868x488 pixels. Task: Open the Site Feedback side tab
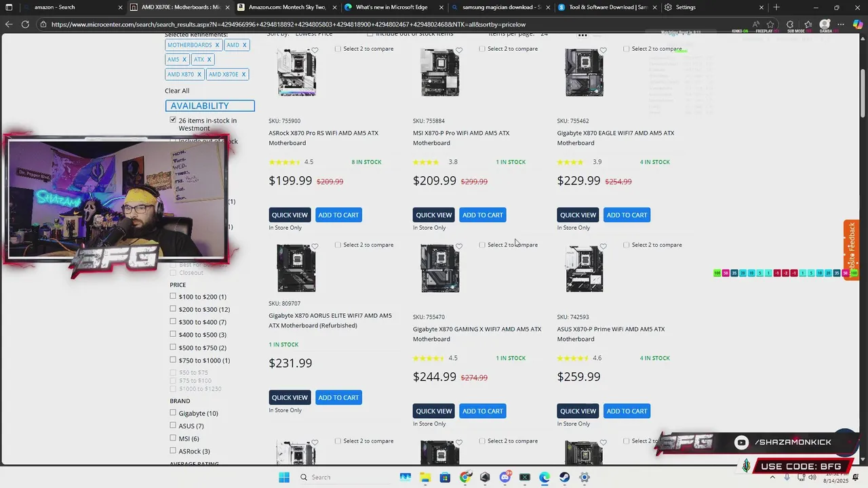[x=852, y=250]
